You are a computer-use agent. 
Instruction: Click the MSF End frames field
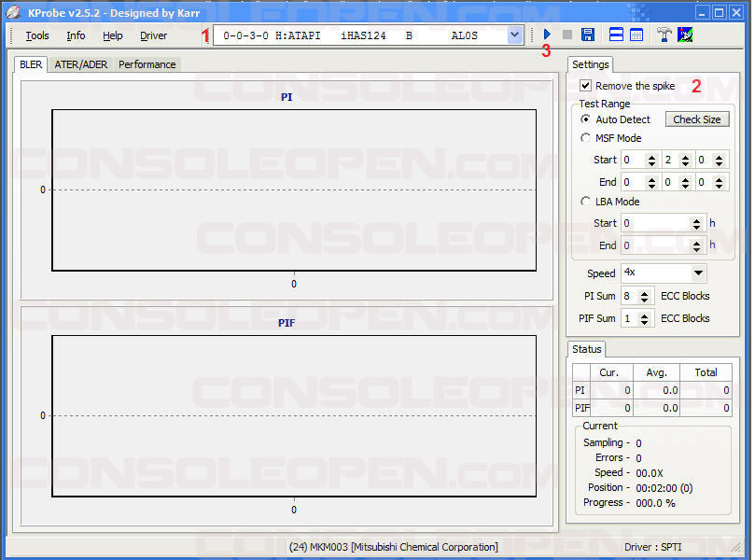(705, 182)
